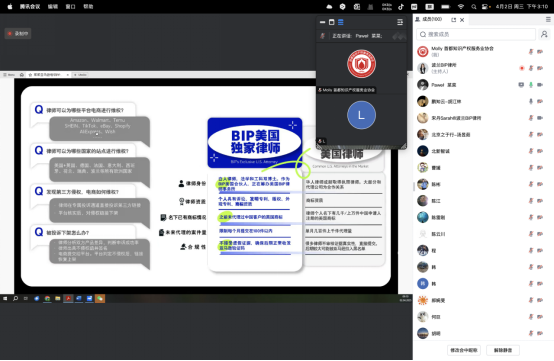Click the 解除静音 button

pos(502,350)
